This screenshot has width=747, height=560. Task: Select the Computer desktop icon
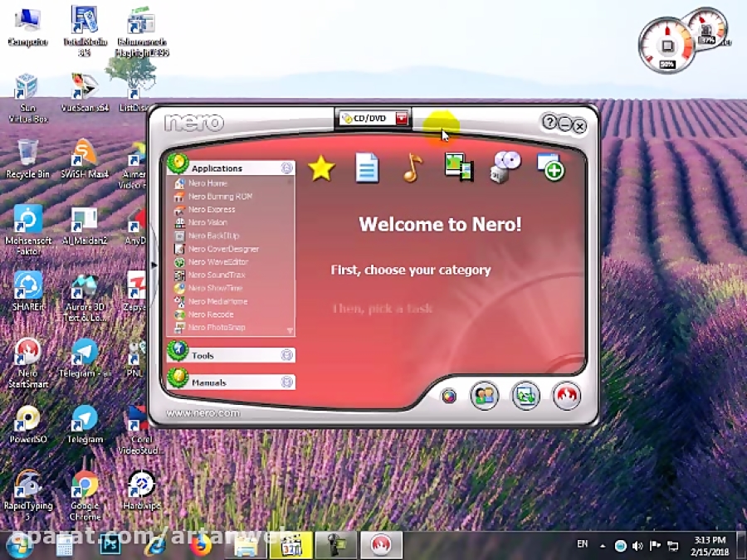[27, 27]
